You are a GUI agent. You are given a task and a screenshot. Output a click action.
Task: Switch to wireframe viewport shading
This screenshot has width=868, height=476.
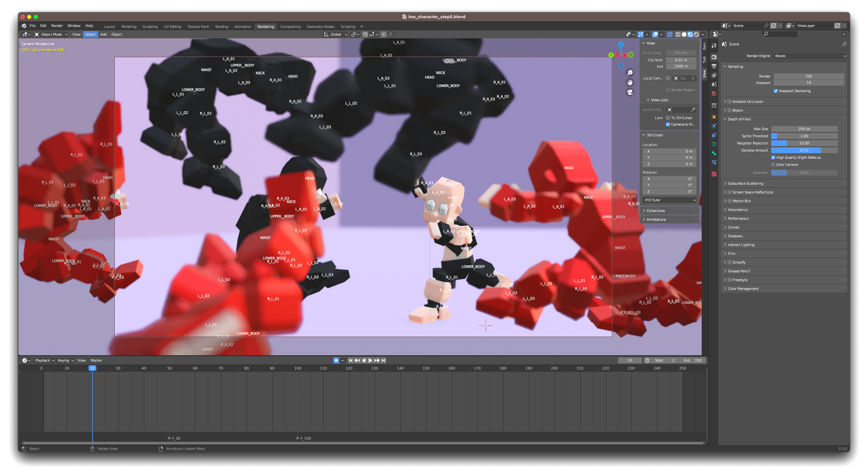(x=678, y=34)
